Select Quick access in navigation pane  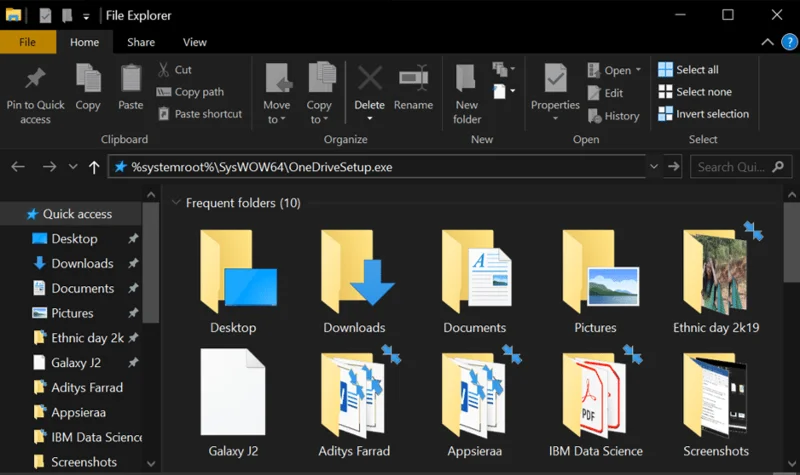[71, 214]
